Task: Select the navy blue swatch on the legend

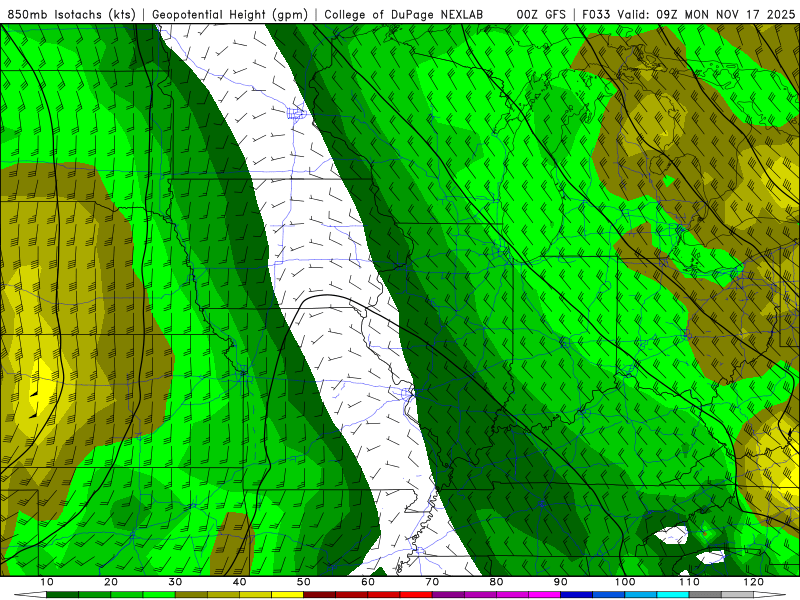Action: pos(577,595)
